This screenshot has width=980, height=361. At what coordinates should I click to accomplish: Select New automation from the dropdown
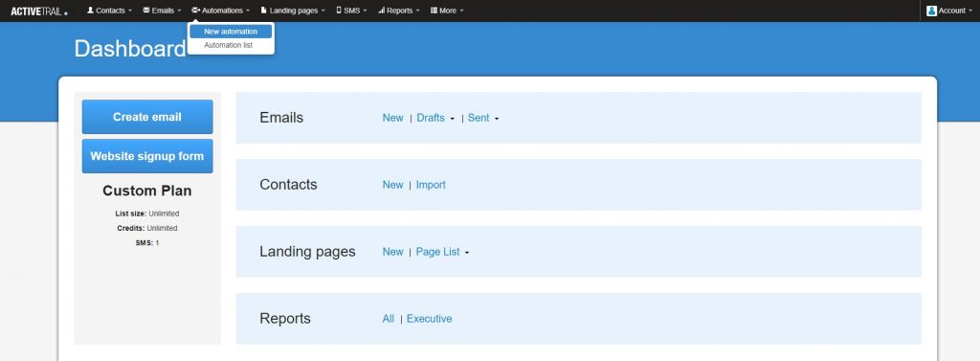pyautogui.click(x=230, y=32)
